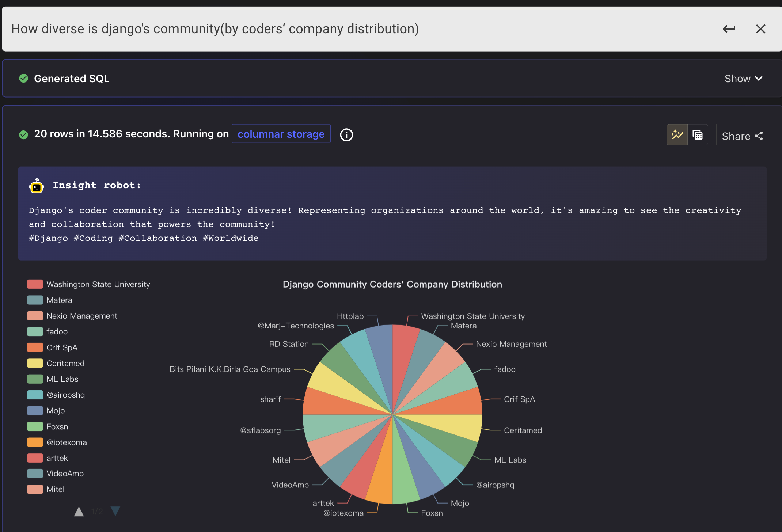The width and height of the screenshot is (782, 532).
Task: Toggle the Crif SpA legend entry
Action: pos(52,347)
